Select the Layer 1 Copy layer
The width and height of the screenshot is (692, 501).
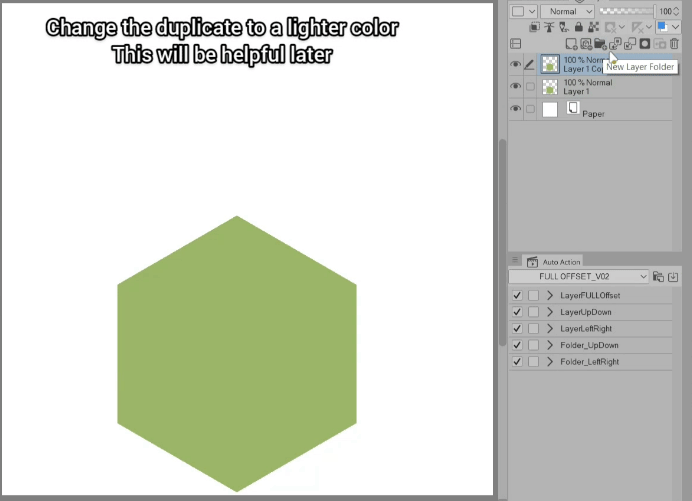[591, 64]
